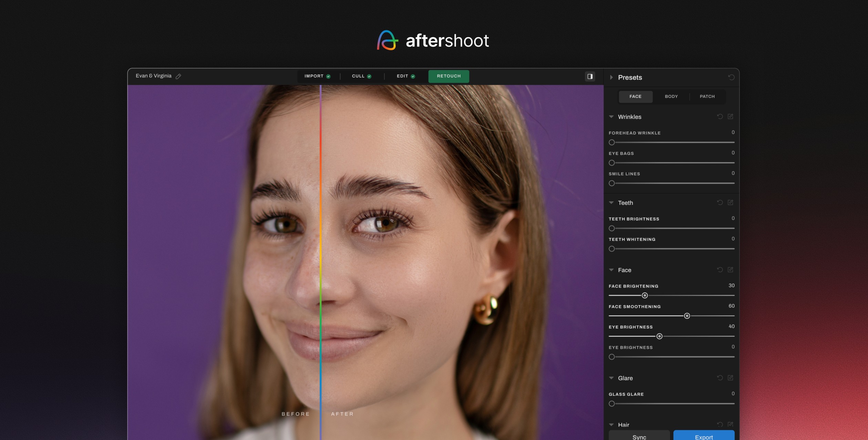Click the Face Smoothening slider handle

tap(687, 316)
